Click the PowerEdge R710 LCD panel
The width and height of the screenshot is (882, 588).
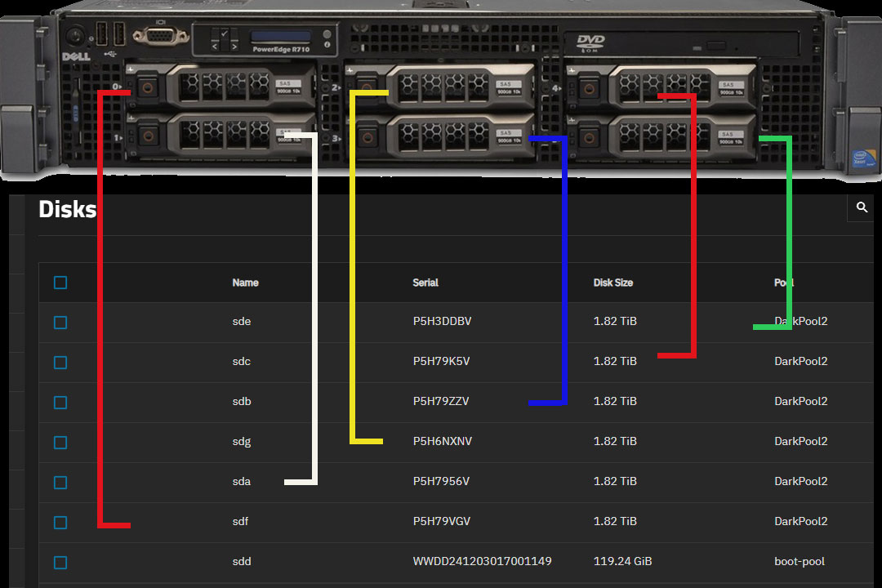280,37
